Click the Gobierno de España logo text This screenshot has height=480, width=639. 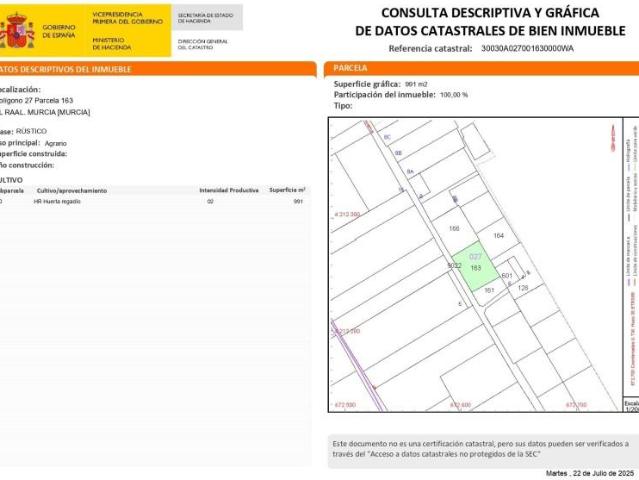coord(59,31)
